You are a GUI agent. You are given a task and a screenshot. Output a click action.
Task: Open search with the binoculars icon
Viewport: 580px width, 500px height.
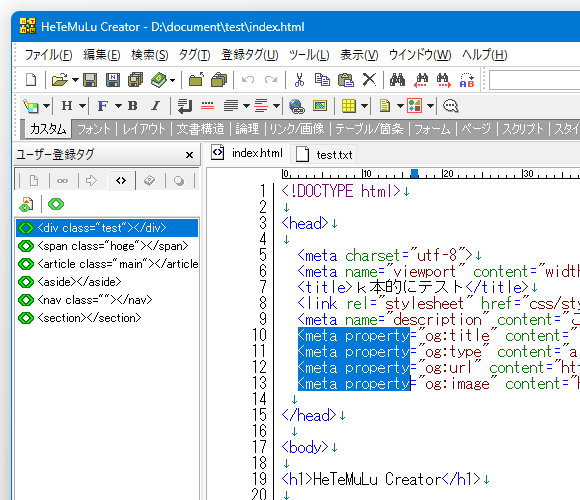397,80
